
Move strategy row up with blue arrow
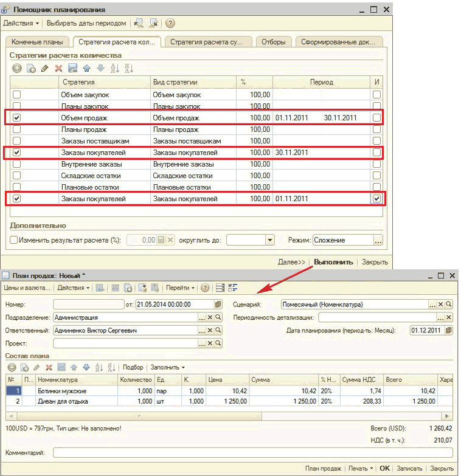[x=86, y=68]
